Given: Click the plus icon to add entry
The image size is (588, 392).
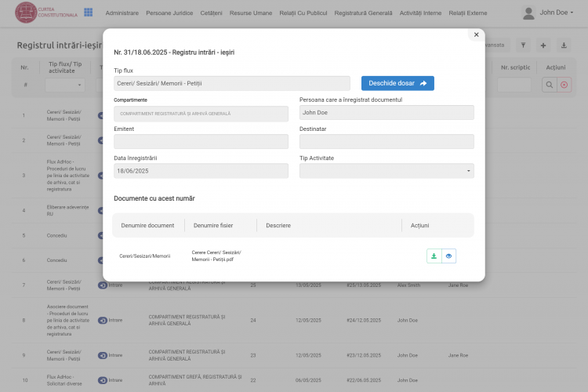Looking at the screenshot, I should pyautogui.click(x=543, y=45).
